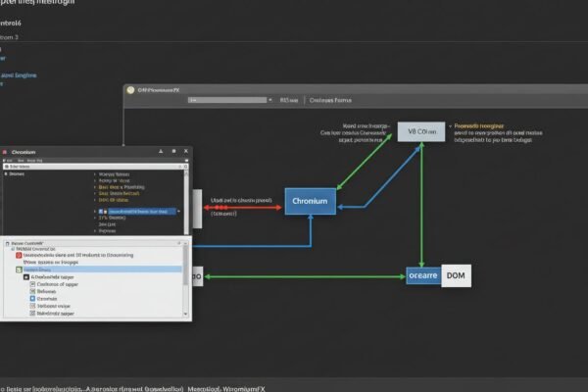Click the 'RS' toolbar label next to the combo box
588x392 pixels.
289,100
